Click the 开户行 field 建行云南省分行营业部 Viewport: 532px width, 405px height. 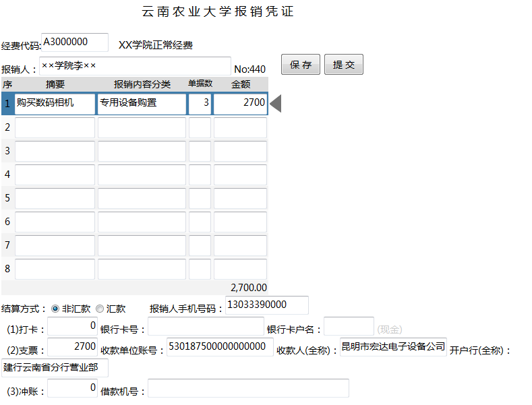point(55,368)
